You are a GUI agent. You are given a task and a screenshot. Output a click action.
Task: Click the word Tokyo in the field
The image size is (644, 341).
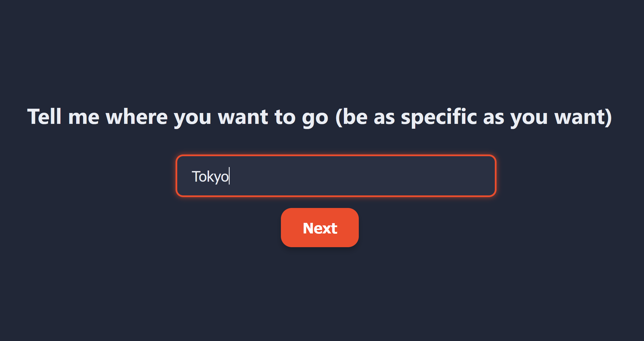tap(210, 177)
